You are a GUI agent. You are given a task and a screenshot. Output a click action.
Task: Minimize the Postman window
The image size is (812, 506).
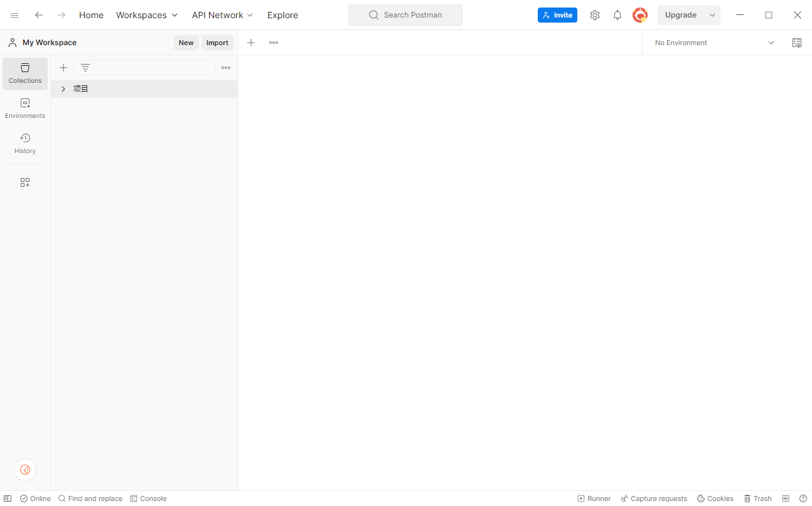pos(740,15)
